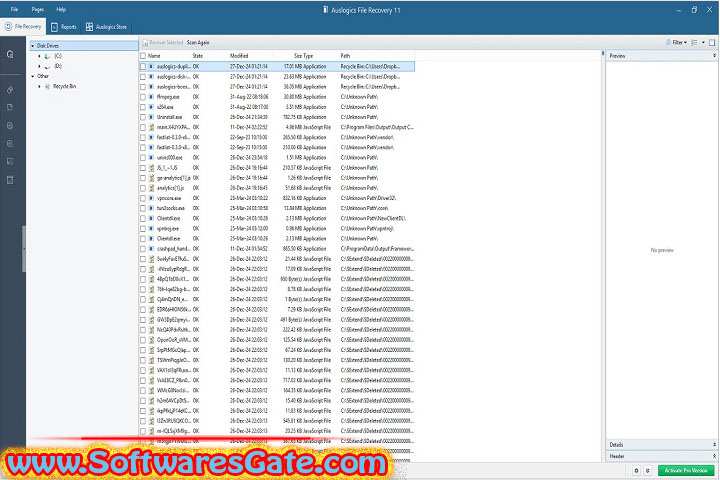Open the Reports tab

[x=64, y=27]
